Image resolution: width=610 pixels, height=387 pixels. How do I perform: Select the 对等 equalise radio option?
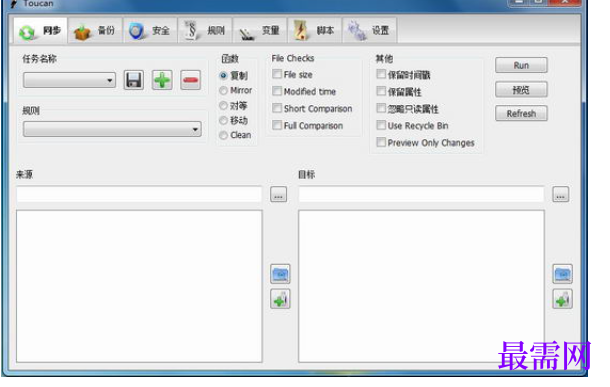pyautogui.click(x=223, y=105)
